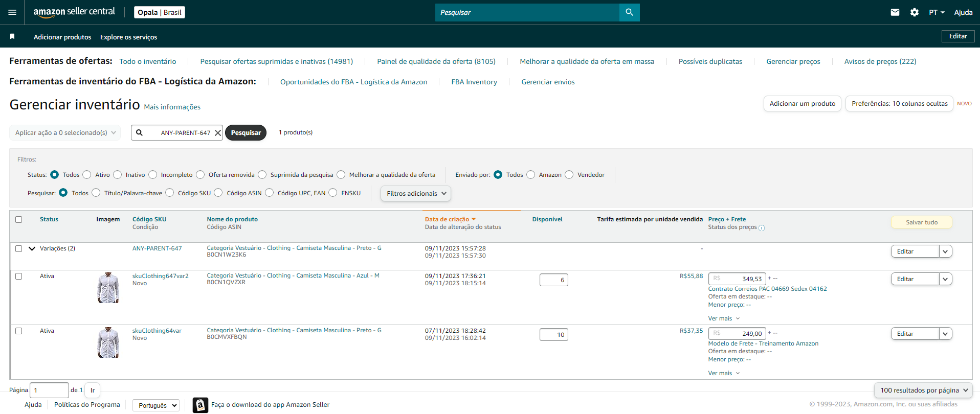Click the magnifier icon in inventory search box
The height and width of the screenshot is (414, 980).
[x=139, y=132]
